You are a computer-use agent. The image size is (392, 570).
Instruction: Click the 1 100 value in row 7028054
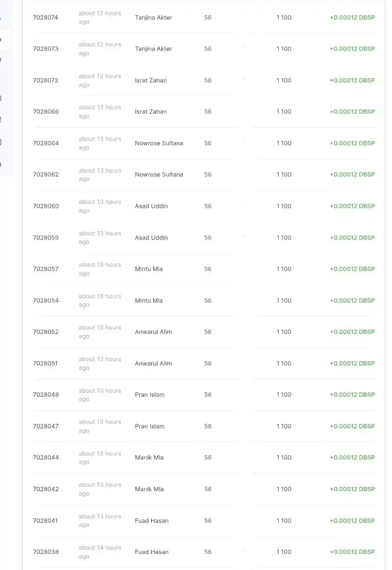(284, 301)
